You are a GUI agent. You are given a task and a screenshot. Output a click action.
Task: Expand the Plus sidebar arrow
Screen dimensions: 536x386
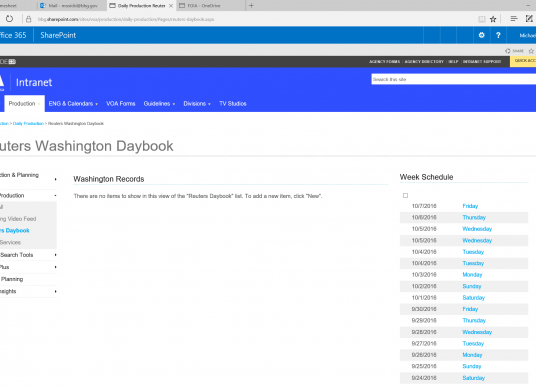55,267
